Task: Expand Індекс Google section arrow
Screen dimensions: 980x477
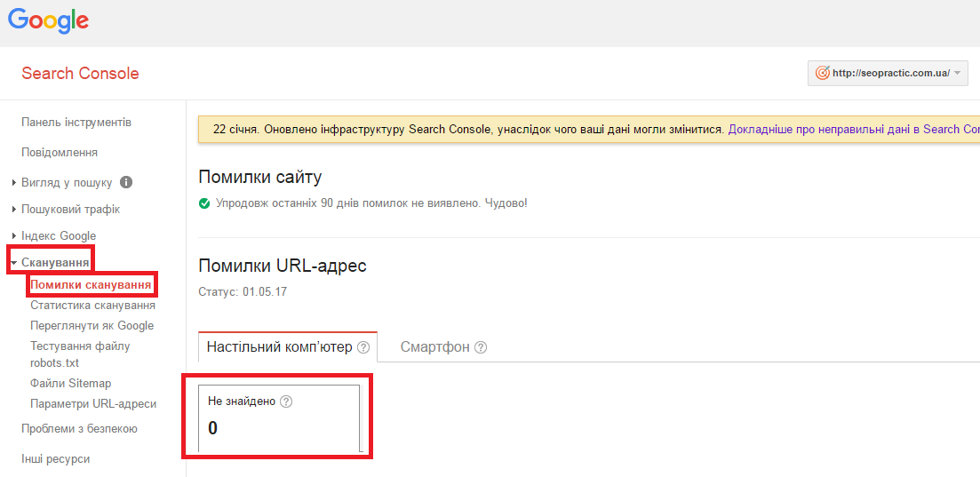Action: pos(14,235)
